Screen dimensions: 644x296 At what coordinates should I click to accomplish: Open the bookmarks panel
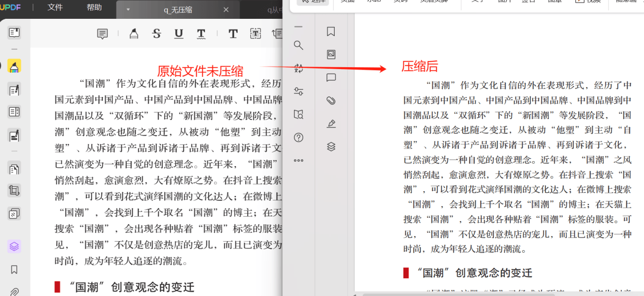point(331,32)
